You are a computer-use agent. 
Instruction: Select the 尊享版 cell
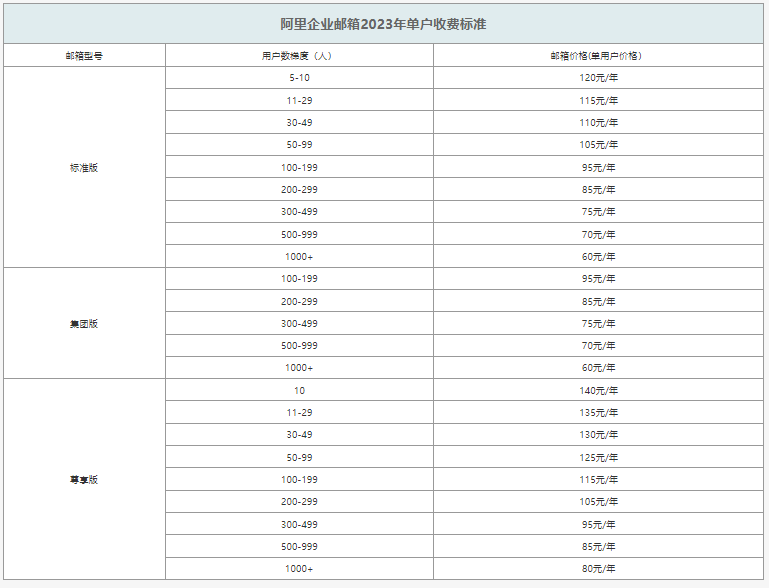point(84,480)
